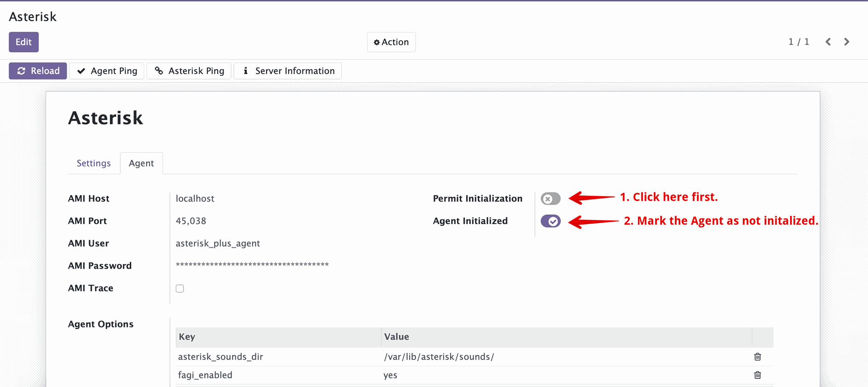The width and height of the screenshot is (868, 387).
Task: Delete the asterisk_sounds_dir option row
Action: 758,357
